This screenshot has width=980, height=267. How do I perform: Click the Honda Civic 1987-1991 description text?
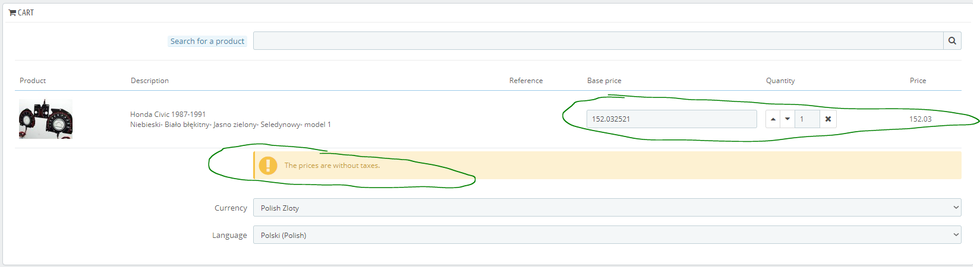[168, 114]
